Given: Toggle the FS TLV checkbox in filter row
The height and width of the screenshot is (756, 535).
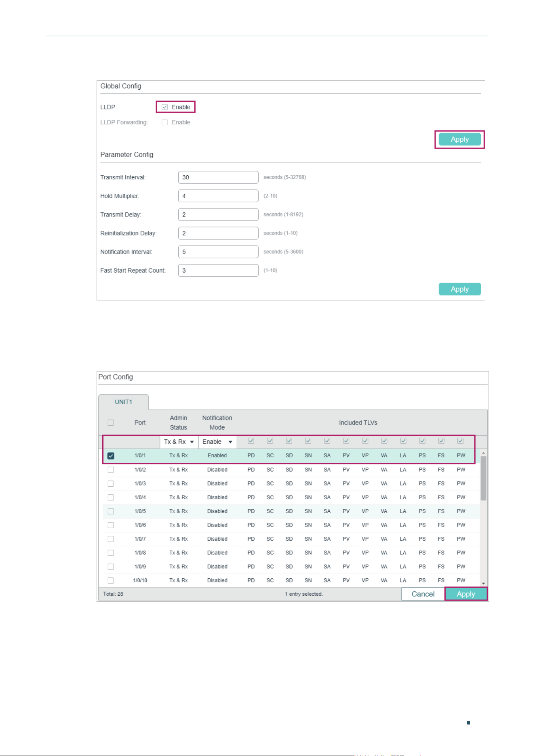Looking at the screenshot, I should (x=441, y=441).
